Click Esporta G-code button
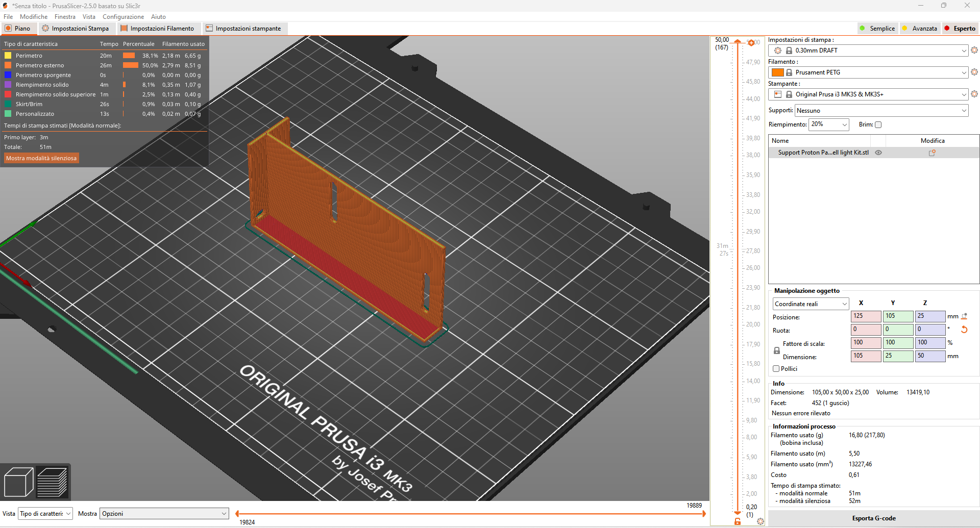This screenshot has height=528, width=980. click(874, 518)
